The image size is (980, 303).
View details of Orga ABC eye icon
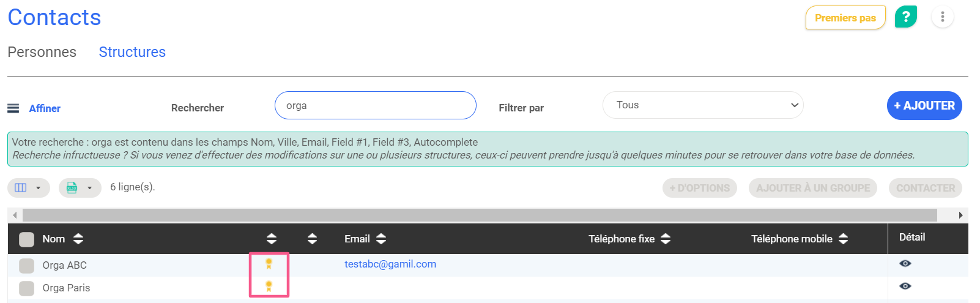[905, 264]
